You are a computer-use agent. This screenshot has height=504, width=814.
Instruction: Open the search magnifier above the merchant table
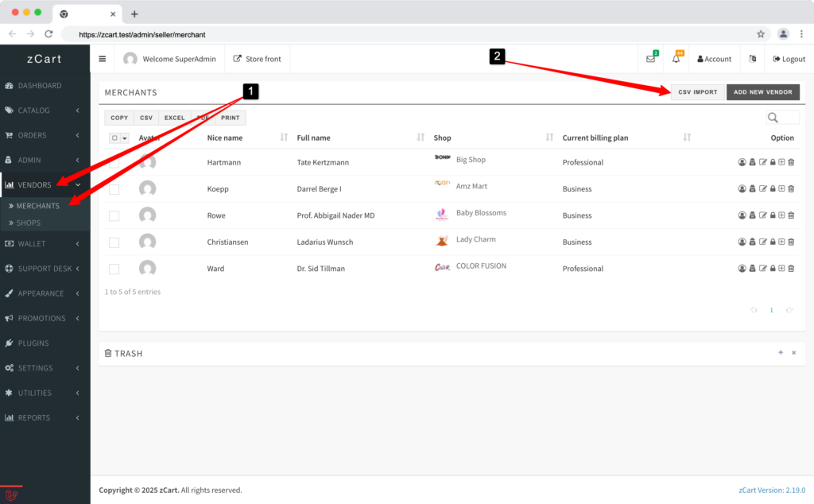[772, 117]
